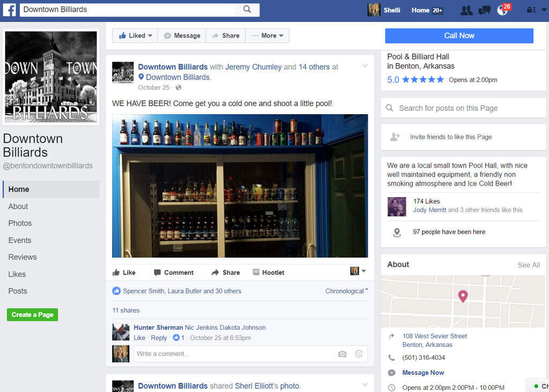
Task: Open the friend requests icon
Action: click(x=466, y=10)
